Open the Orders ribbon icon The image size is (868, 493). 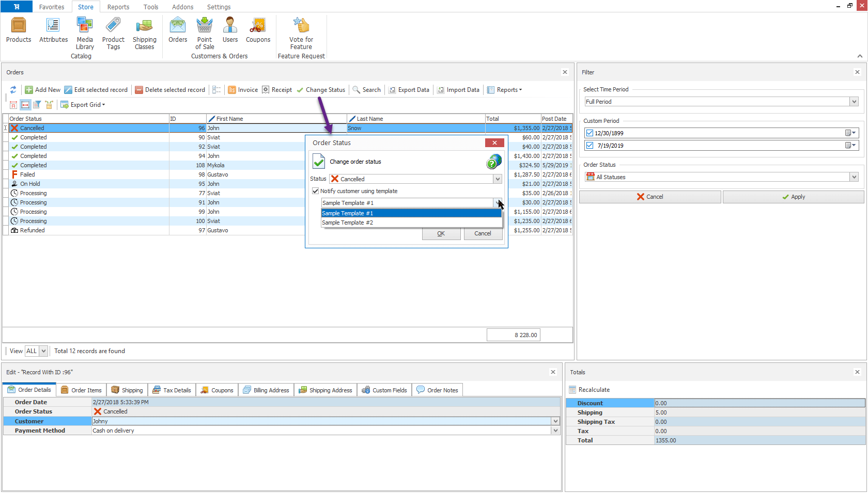pyautogui.click(x=178, y=30)
